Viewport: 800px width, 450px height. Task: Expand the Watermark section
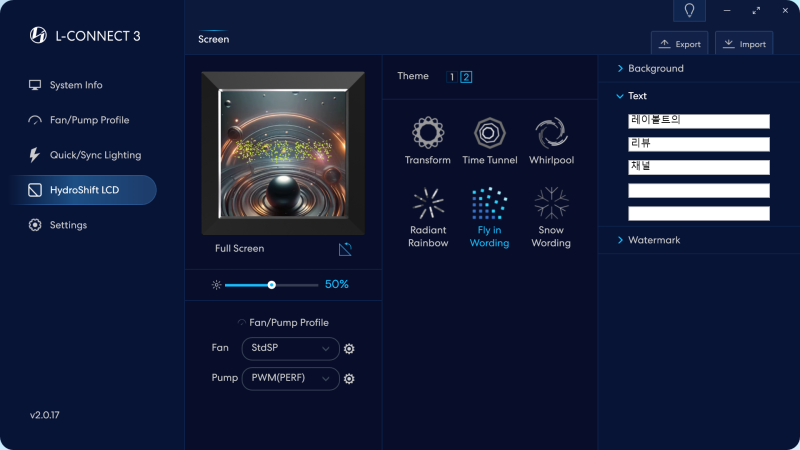pos(648,240)
